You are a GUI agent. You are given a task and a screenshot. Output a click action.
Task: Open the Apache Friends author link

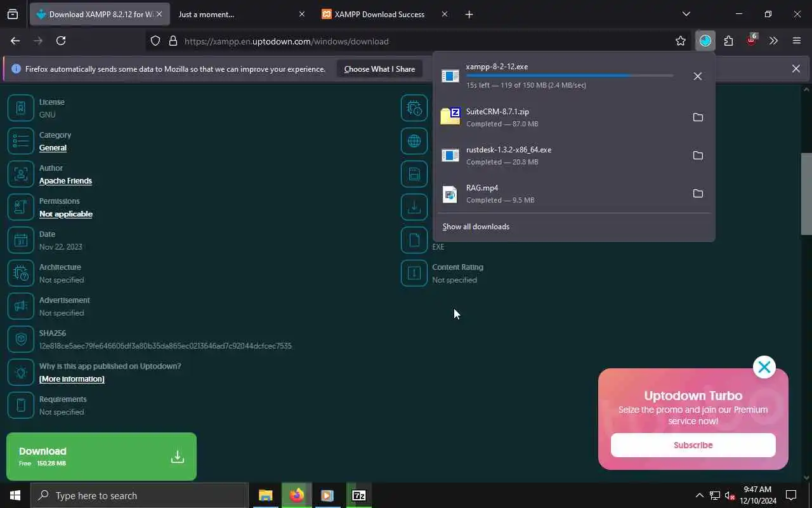pyautogui.click(x=65, y=181)
